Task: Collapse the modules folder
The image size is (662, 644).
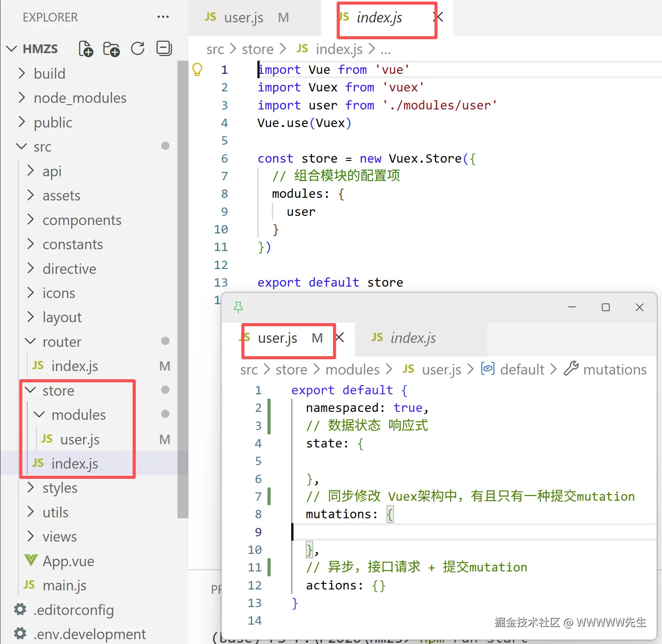Action: tap(39, 415)
